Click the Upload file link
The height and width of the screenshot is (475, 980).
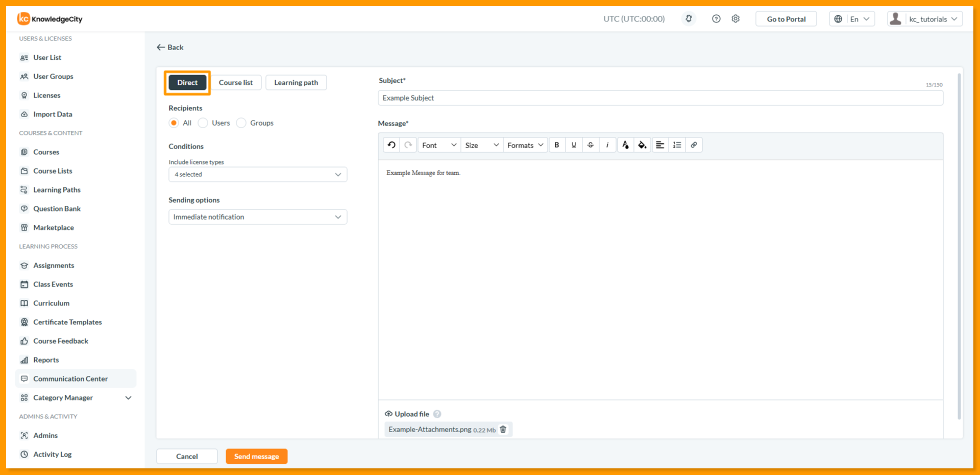(407, 414)
